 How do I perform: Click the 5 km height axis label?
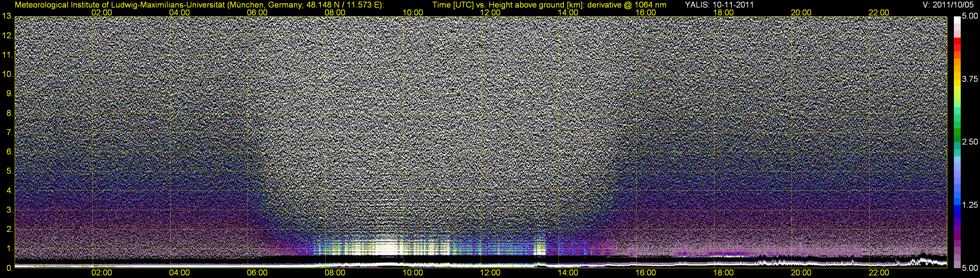point(9,171)
